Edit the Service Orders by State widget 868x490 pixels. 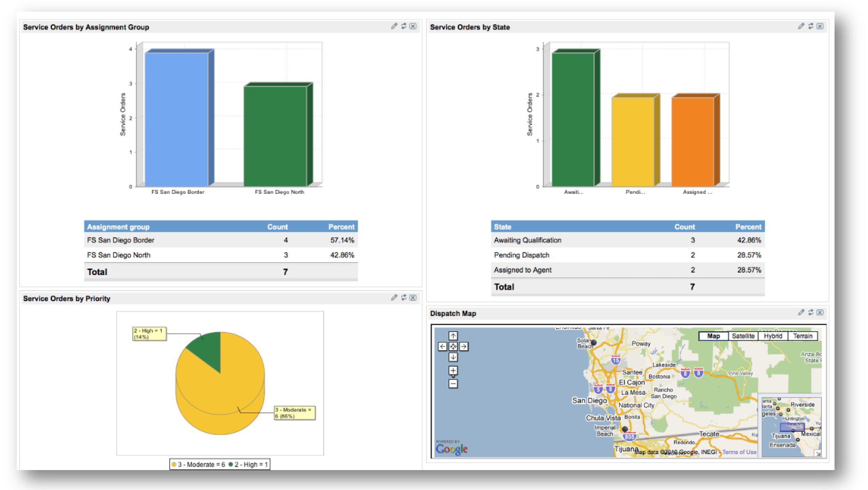801,26
